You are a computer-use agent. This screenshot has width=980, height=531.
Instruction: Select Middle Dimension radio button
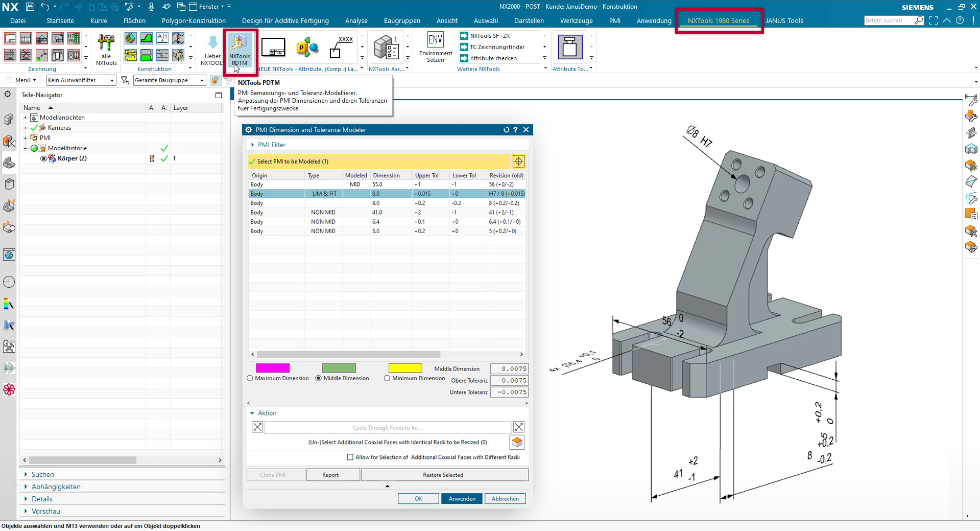319,378
